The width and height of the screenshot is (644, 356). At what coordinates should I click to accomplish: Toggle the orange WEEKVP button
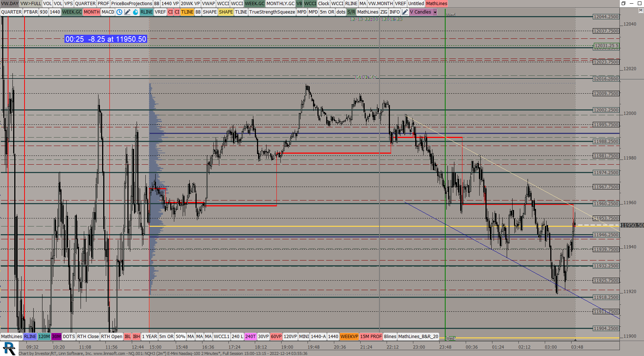click(x=349, y=337)
